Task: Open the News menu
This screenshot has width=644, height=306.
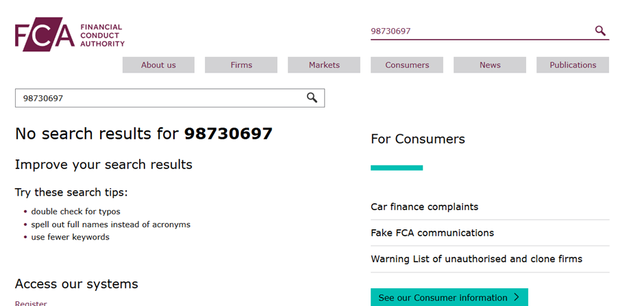Action: pos(490,65)
